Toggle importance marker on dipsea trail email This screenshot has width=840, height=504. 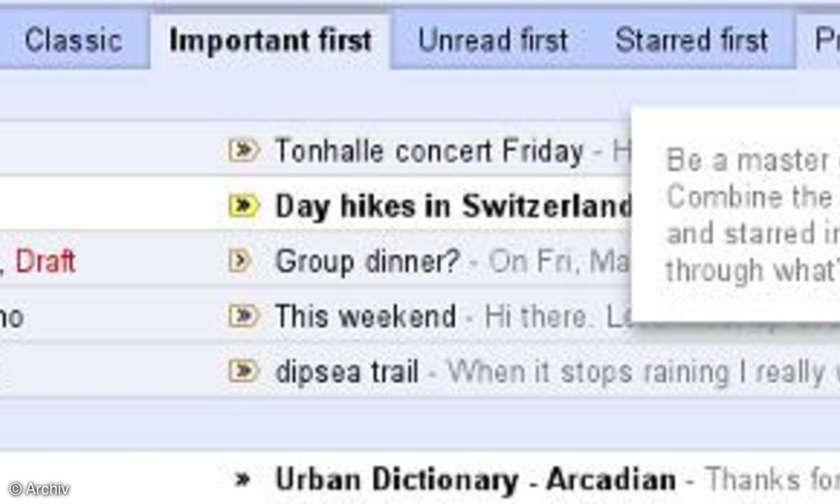pyautogui.click(x=244, y=371)
